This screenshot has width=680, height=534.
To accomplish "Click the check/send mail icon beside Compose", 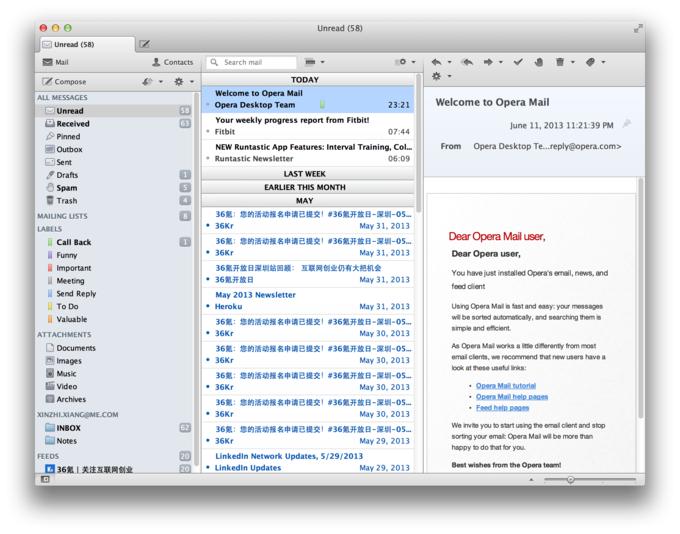I will click(147, 82).
